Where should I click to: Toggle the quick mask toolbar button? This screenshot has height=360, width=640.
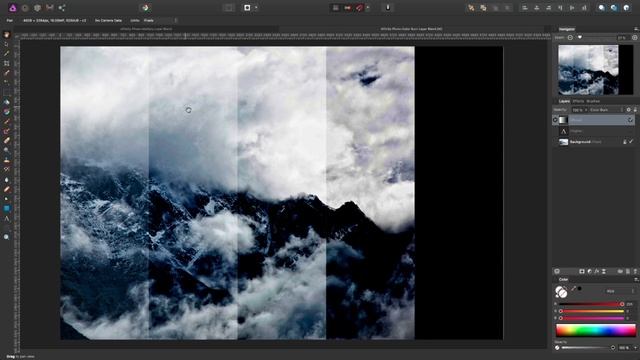click(x=247, y=8)
